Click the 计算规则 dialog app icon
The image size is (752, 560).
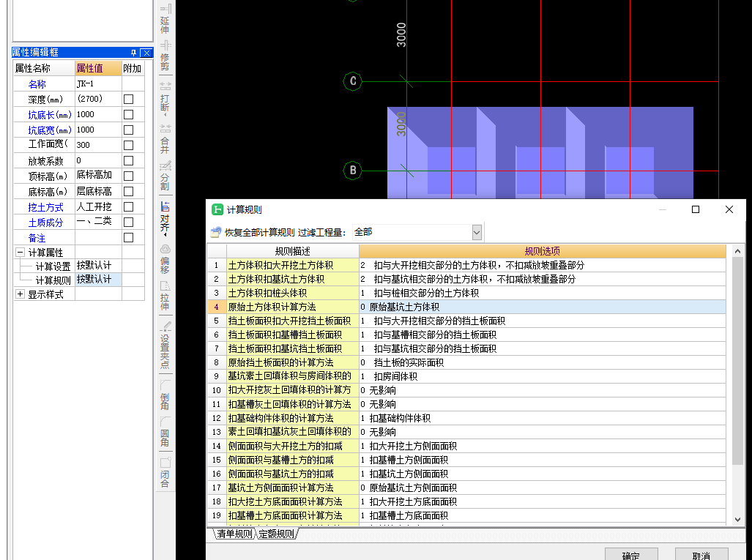point(217,209)
